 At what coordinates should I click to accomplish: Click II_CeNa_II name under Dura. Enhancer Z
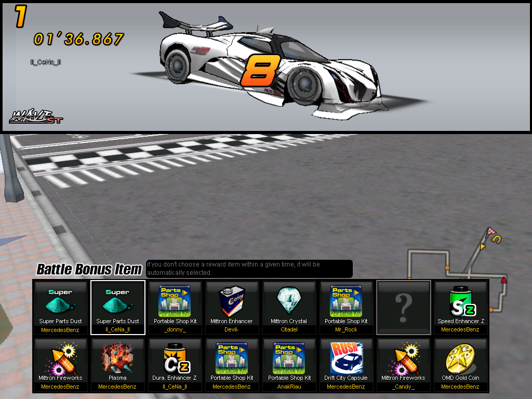tap(175, 387)
